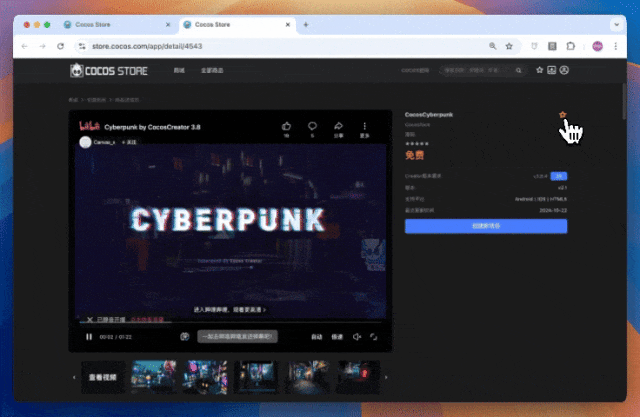Expand the tab search chevron at top right

617,24
